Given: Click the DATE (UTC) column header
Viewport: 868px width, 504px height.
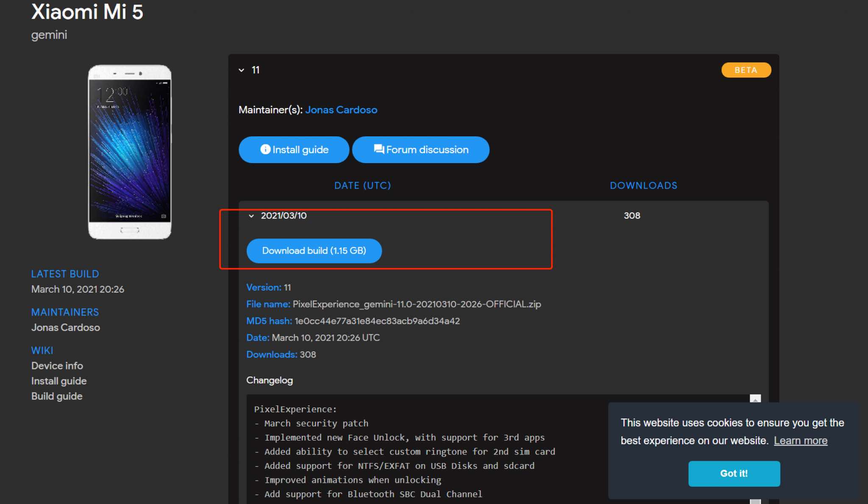Looking at the screenshot, I should point(362,186).
